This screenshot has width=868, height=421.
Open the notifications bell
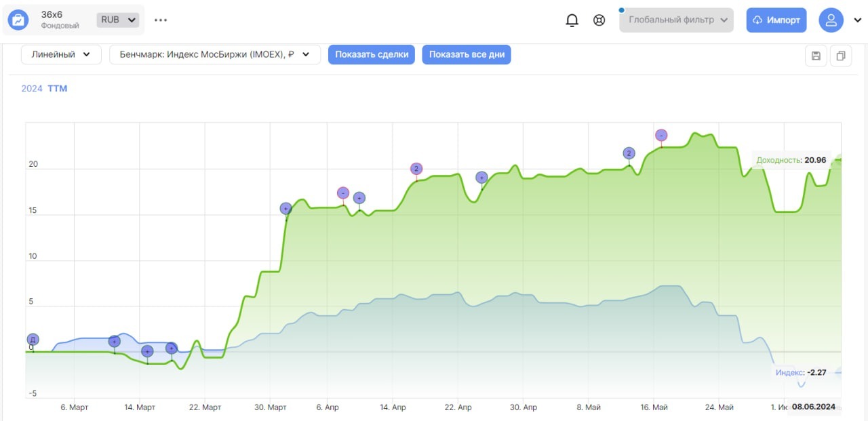coord(572,20)
